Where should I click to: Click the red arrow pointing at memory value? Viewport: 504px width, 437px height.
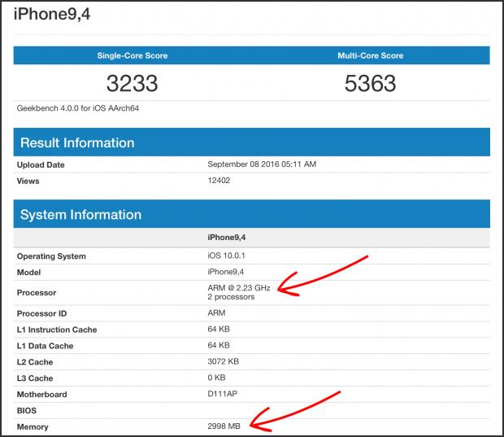tap(297, 409)
